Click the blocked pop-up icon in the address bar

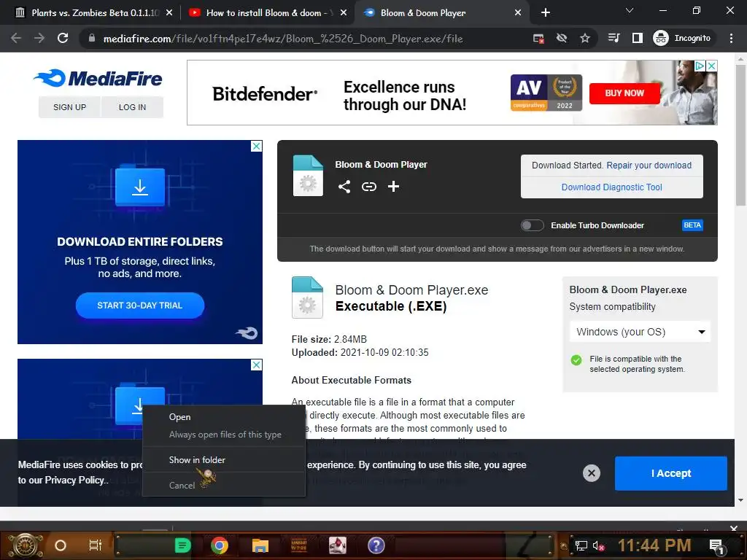point(538,38)
